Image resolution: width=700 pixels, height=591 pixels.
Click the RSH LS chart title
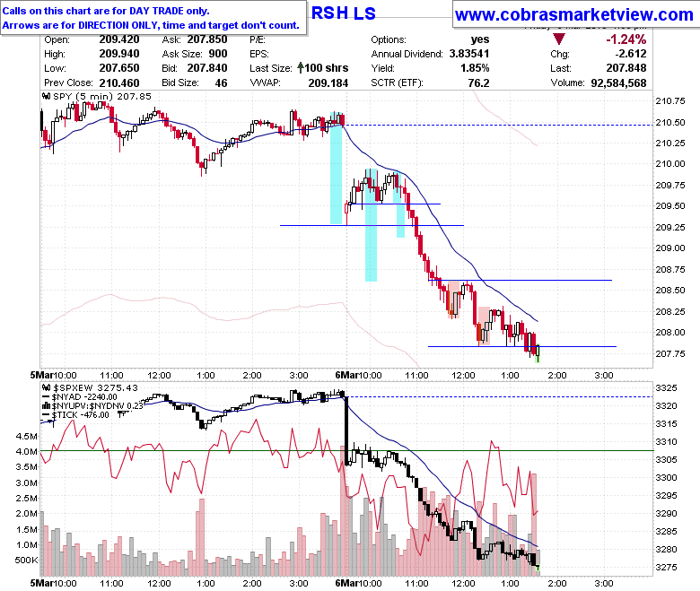344,13
